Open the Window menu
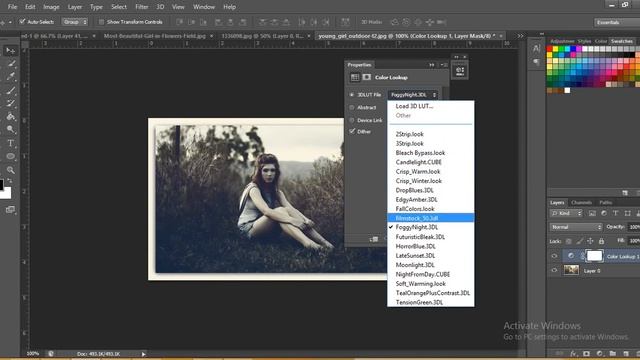Viewport: 640px width, 360px height. coord(204,7)
